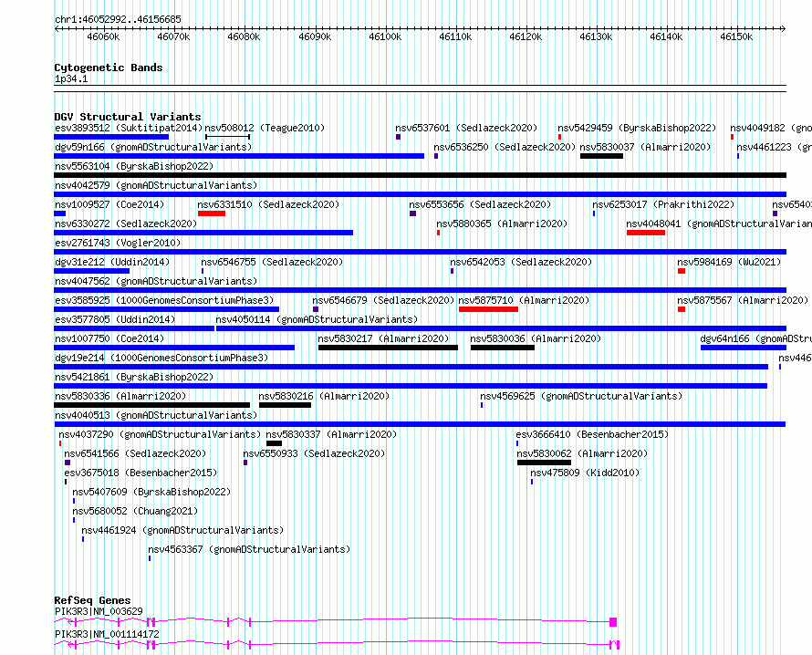The height and width of the screenshot is (655, 812).
Task: Click the black nsv5830062 variant bar
Action: [544, 463]
